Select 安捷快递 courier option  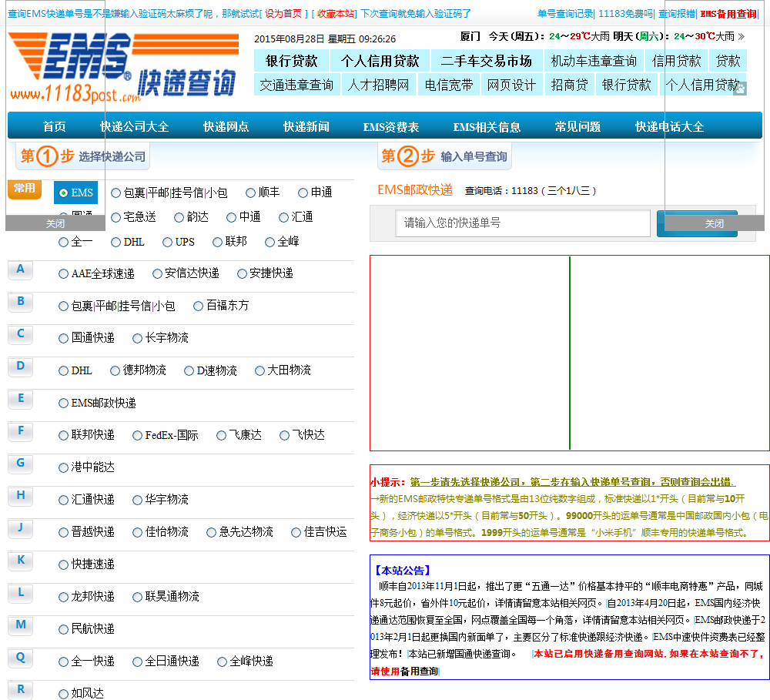pos(242,274)
